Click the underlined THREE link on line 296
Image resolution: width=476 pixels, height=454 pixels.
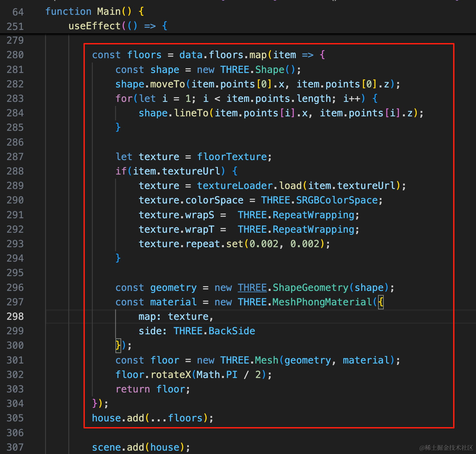click(252, 288)
